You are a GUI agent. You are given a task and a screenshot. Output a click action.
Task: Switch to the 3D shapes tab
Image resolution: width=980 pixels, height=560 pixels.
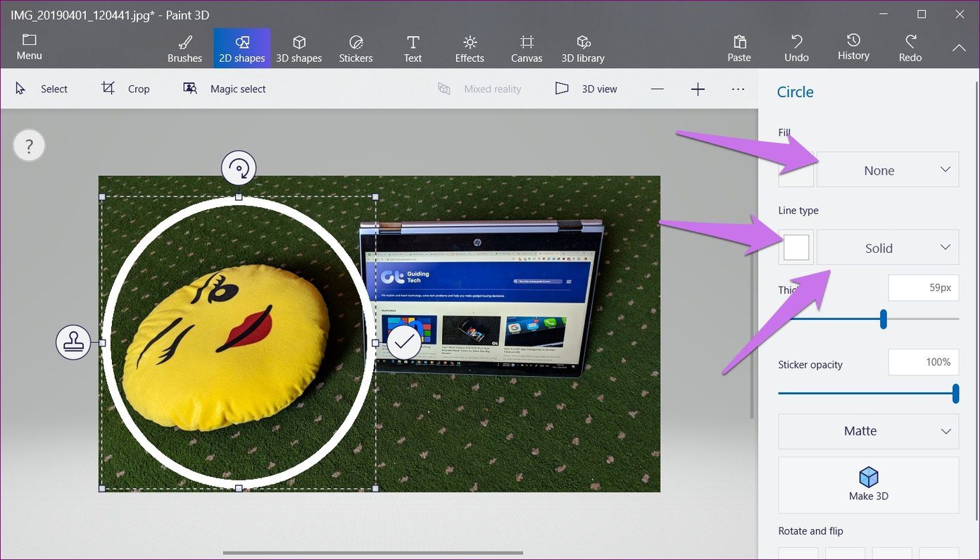point(299,49)
